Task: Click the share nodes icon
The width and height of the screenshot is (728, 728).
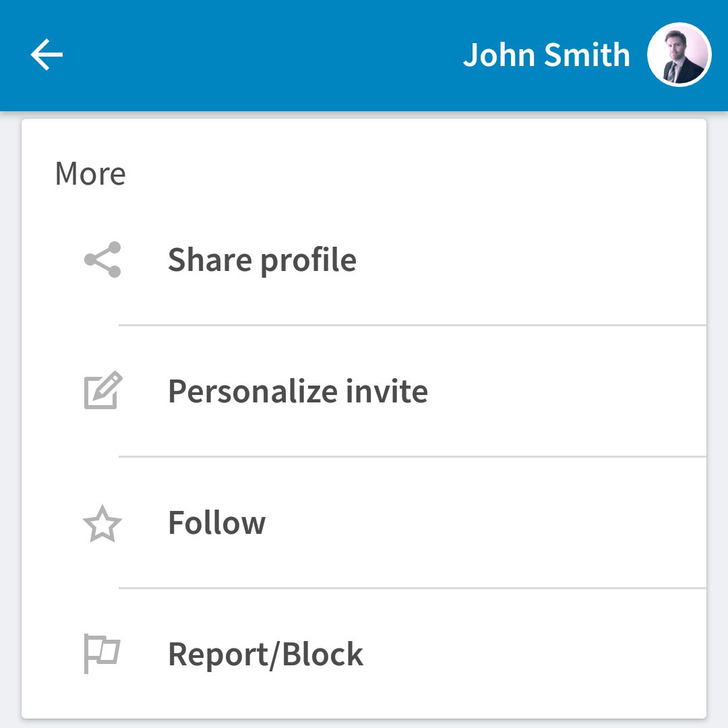Action: pyautogui.click(x=102, y=260)
